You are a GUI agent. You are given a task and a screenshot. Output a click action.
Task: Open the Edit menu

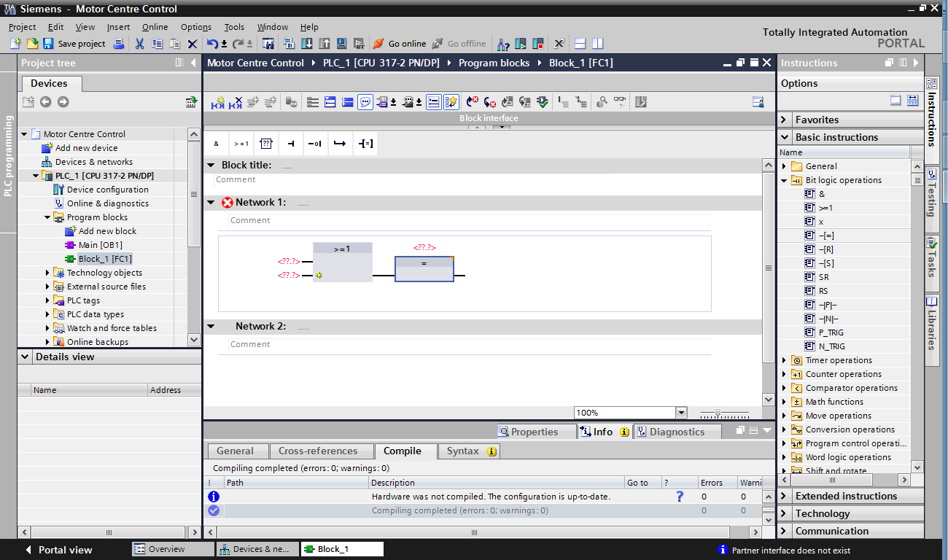pyautogui.click(x=55, y=27)
